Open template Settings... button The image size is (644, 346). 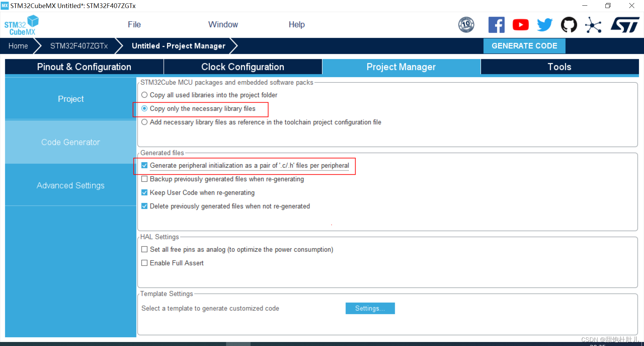[370, 308]
